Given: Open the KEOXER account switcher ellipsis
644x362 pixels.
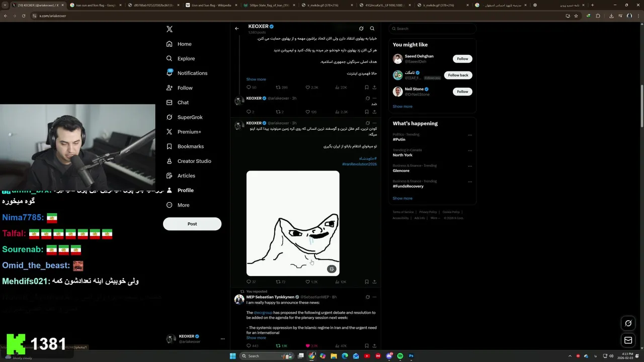Looking at the screenshot, I should click(x=222, y=339).
